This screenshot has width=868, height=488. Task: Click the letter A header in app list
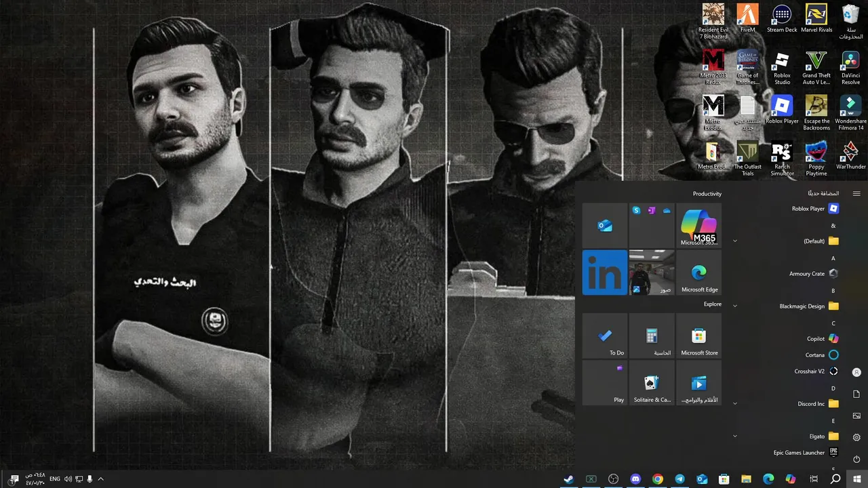pos(833,258)
